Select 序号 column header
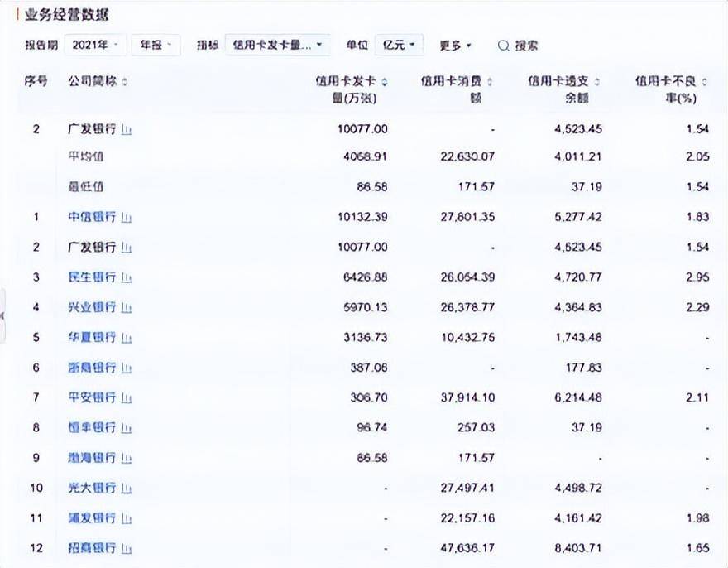This screenshot has height=568, width=728. tap(36, 81)
